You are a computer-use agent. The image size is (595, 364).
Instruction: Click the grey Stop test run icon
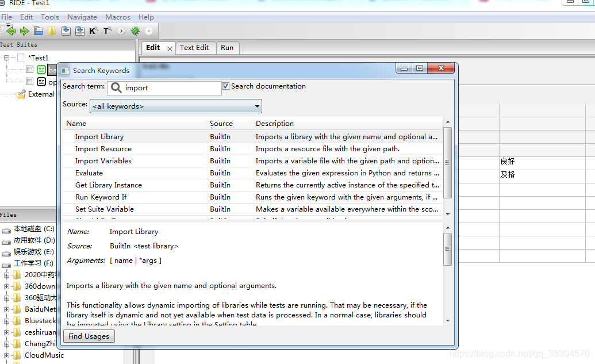[x=149, y=31]
